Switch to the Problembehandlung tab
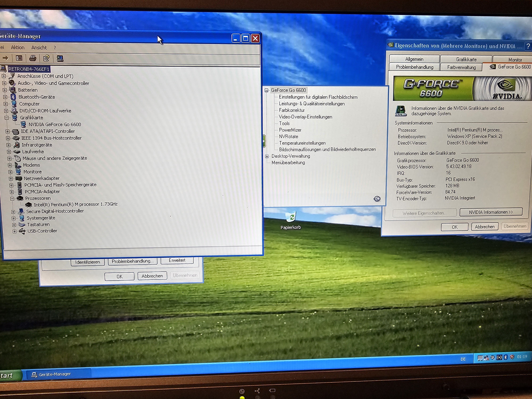Image resolution: width=532 pixels, height=399 pixels. pyautogui.click(x=414, y=67)
